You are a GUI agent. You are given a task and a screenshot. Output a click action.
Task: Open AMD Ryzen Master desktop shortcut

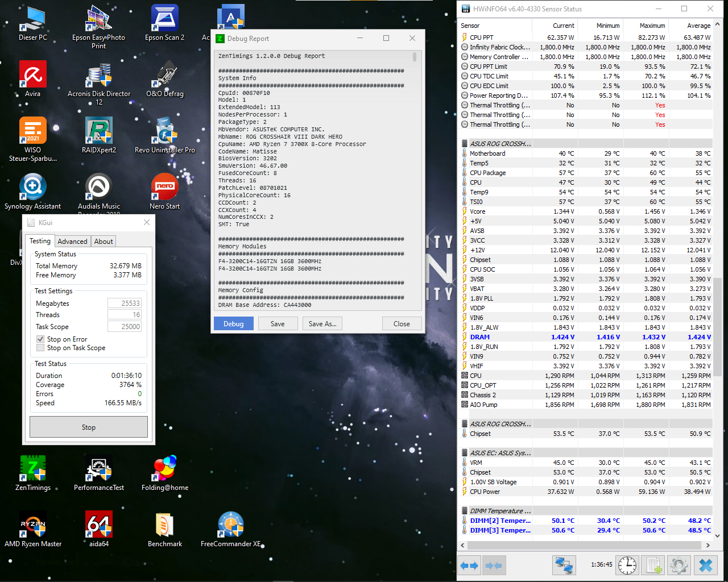click(33, 529)
